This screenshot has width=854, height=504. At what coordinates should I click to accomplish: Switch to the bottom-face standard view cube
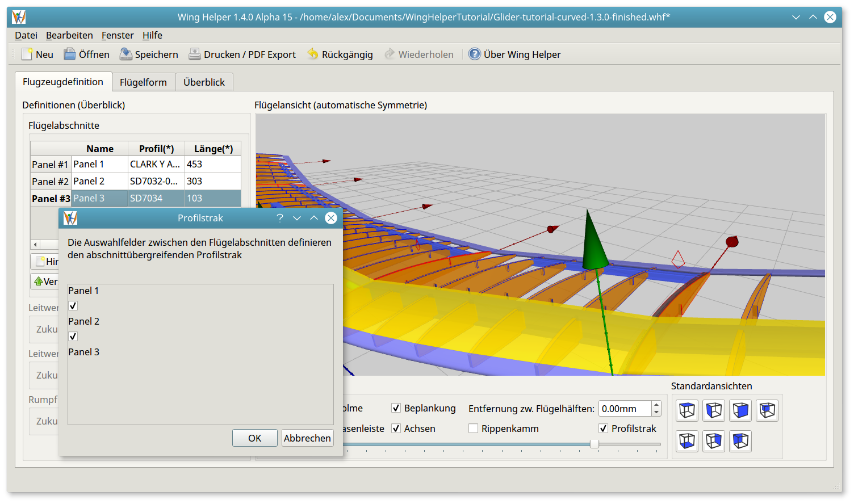(x=687, y=441)
